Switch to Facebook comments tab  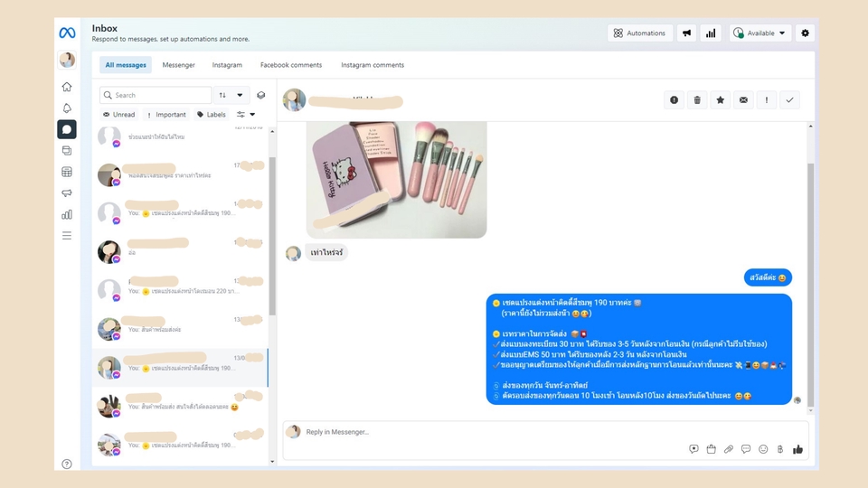click(x=291, y=65)
